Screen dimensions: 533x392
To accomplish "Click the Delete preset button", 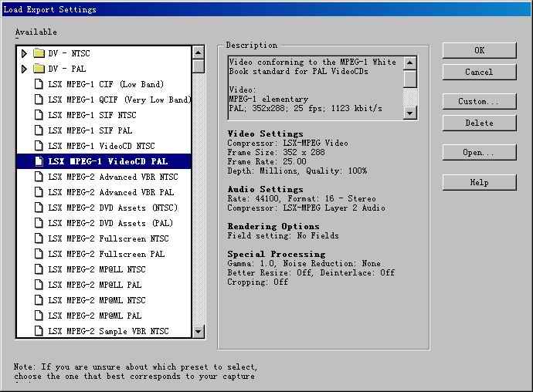I will (479, 123).
